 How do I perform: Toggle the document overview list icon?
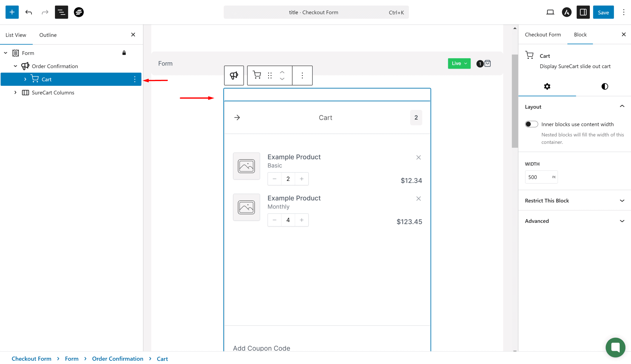(x=61, y=12)
